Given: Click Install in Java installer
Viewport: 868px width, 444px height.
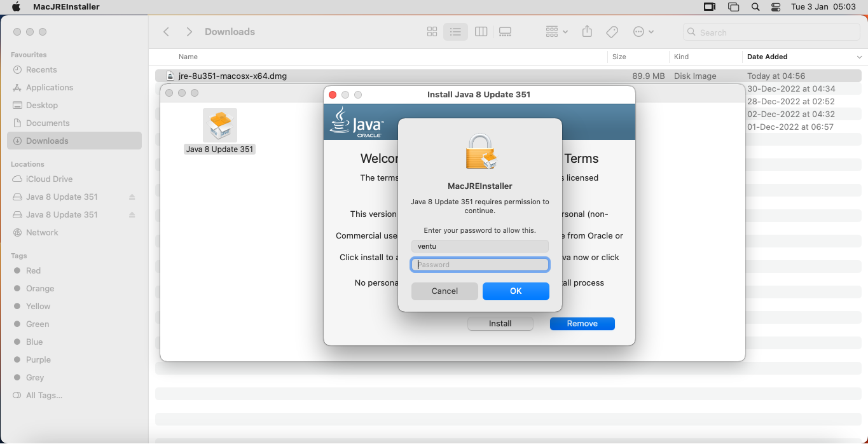Looking at the screenshot, I should click(500, 324).
